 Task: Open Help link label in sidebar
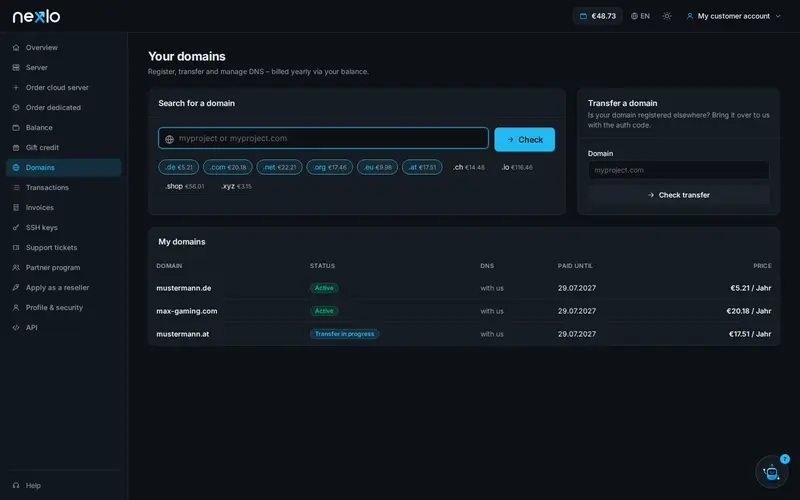point(33,485)
